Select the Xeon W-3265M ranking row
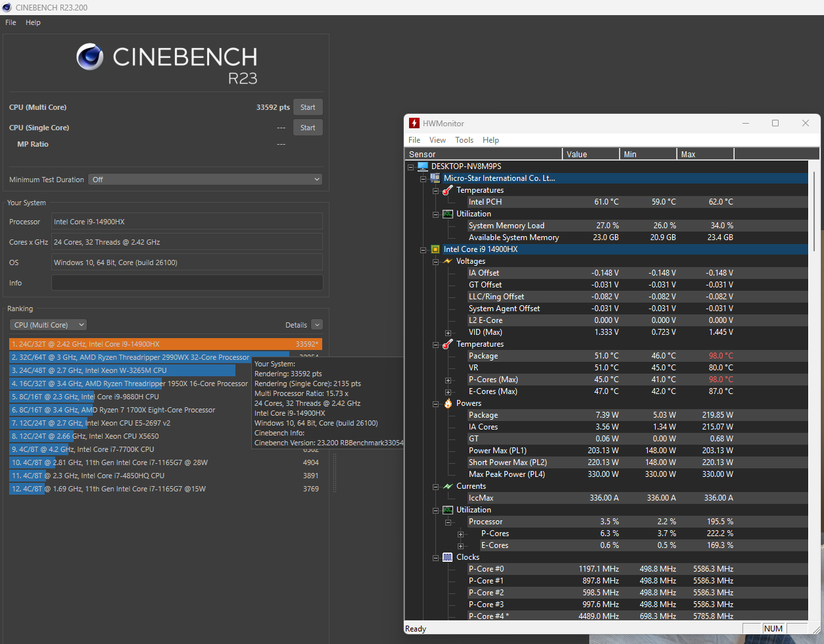824x644 pixels. tap(166, 370)
